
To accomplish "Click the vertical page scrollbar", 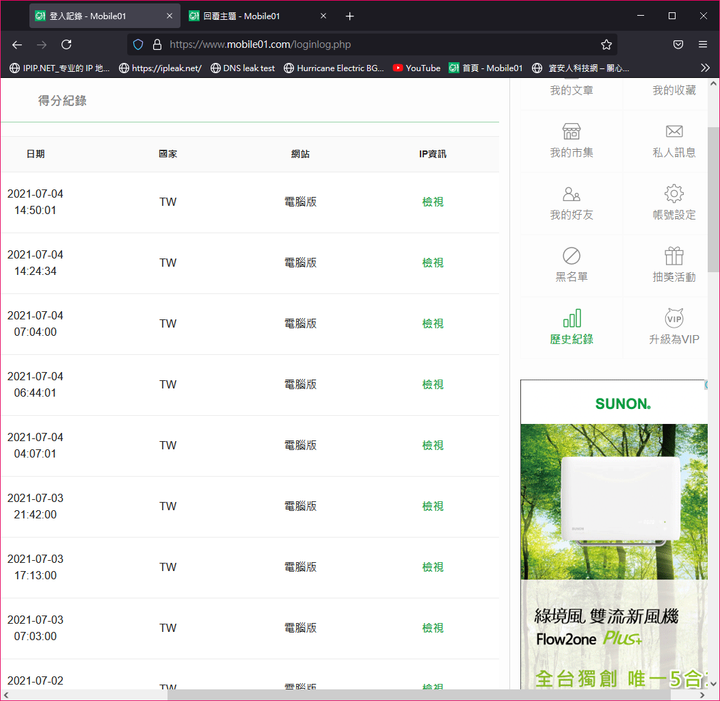I will pyautogui.click(x=713, y=200).
